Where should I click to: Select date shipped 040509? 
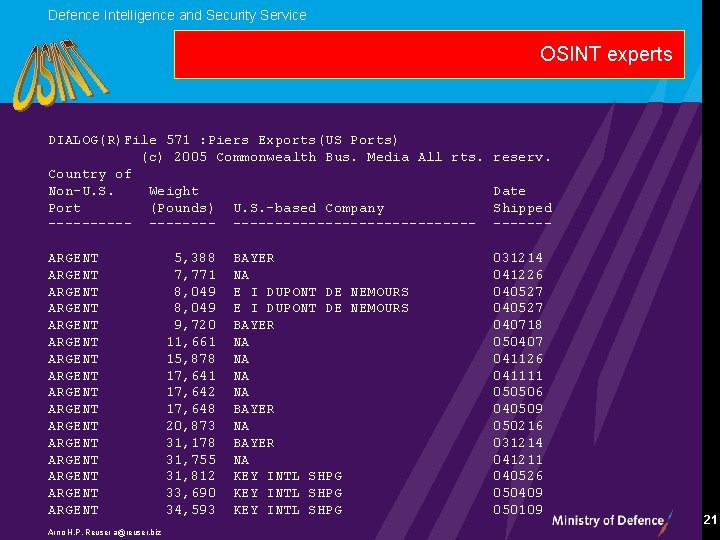518,409
